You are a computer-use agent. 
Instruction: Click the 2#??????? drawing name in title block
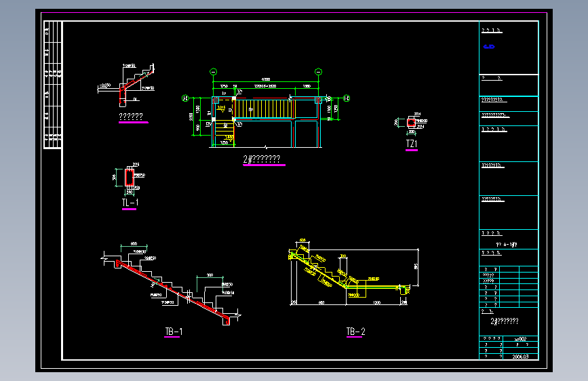505,321
